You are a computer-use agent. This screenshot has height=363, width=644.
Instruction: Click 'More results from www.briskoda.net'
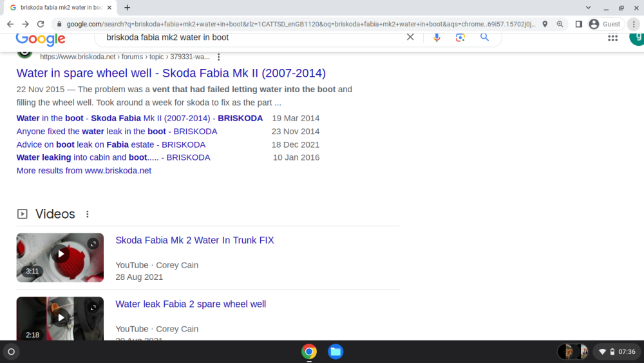[x=84, y=171]
